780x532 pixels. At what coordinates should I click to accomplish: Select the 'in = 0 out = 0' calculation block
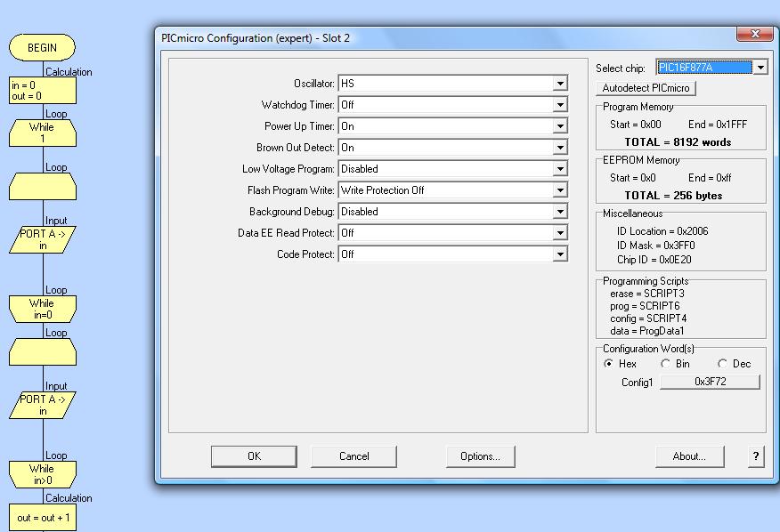pos(43,91)
